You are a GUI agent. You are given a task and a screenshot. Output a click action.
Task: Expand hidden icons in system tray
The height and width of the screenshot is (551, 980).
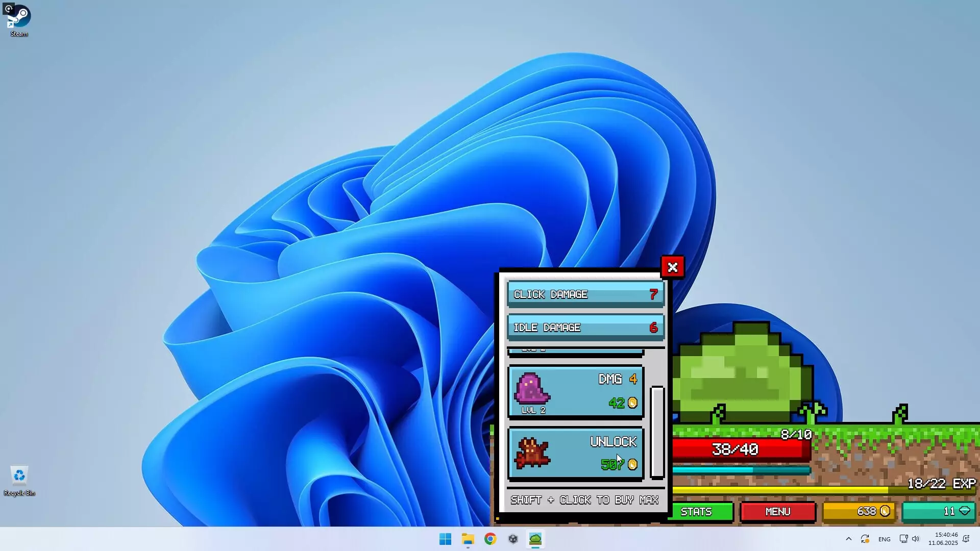(x=849, y=539)
